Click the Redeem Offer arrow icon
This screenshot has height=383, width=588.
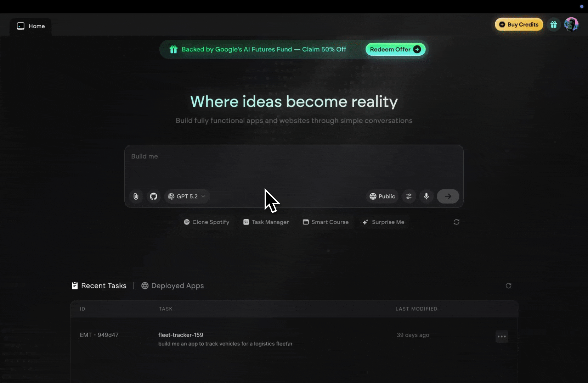(417, 49)
